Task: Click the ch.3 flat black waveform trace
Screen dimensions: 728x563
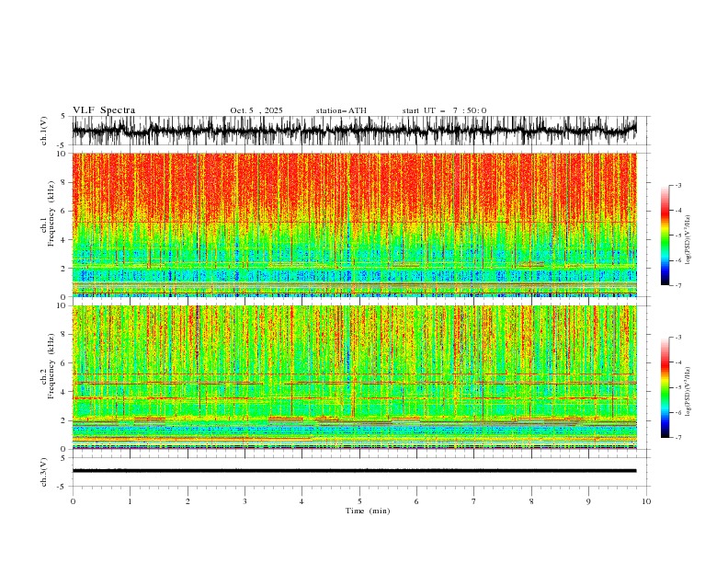Action: tap(354, 471)
